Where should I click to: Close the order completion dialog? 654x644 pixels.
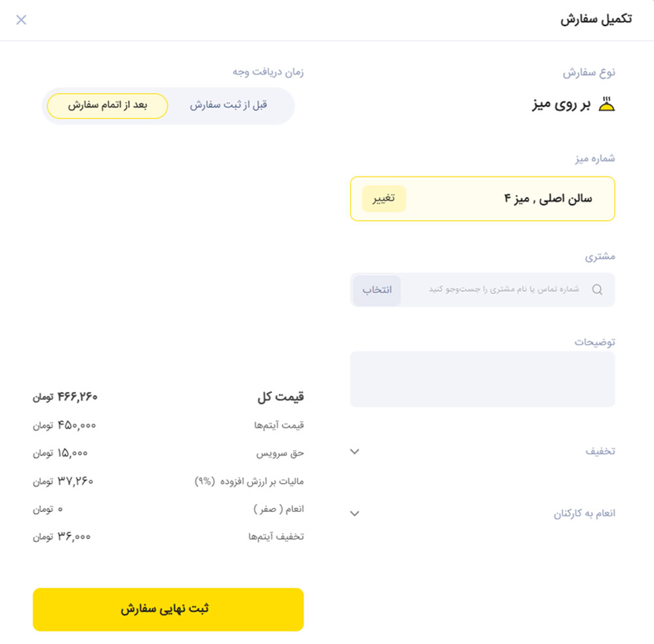(22, 20)
